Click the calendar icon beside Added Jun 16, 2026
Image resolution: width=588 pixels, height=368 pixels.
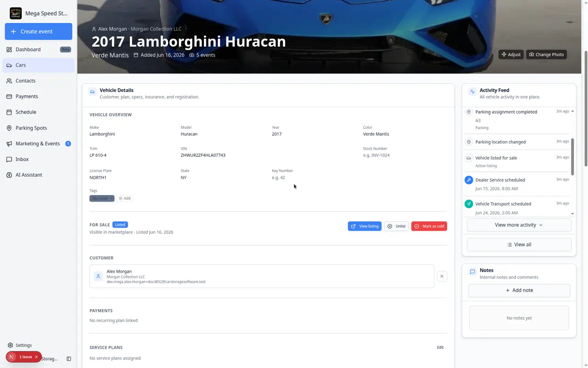tap(136, 55)
